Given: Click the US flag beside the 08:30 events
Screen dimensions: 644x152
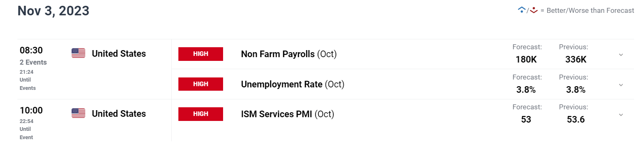Looking at the screenshot, I should click(x=78, y=53).
